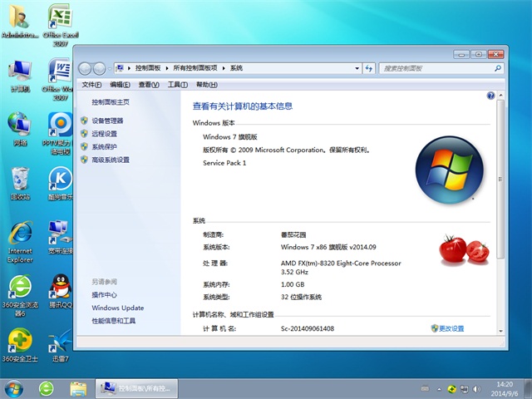Click the Windows Start orb
The width and height of the screenshot is (532, 399).
click(x=13, y=389)
